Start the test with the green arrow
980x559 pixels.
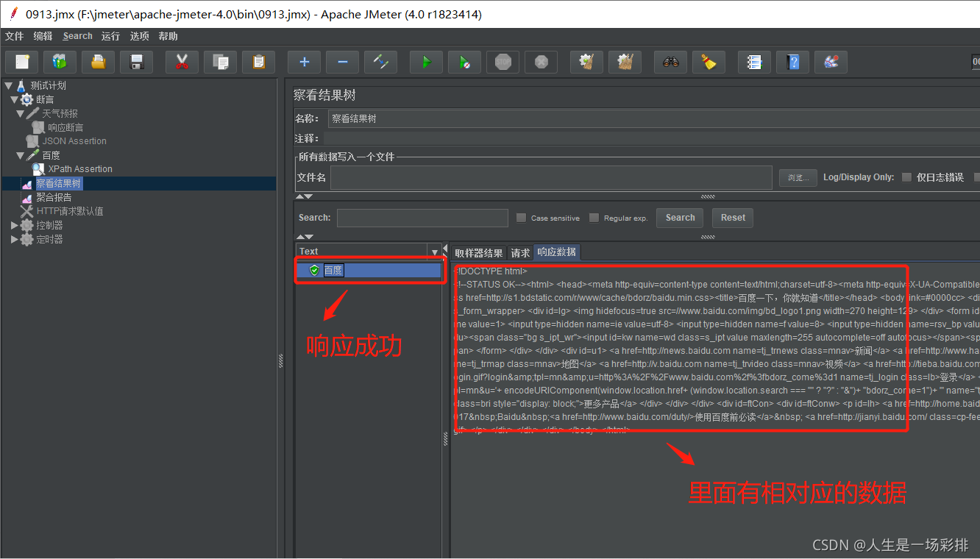point(426,62)
